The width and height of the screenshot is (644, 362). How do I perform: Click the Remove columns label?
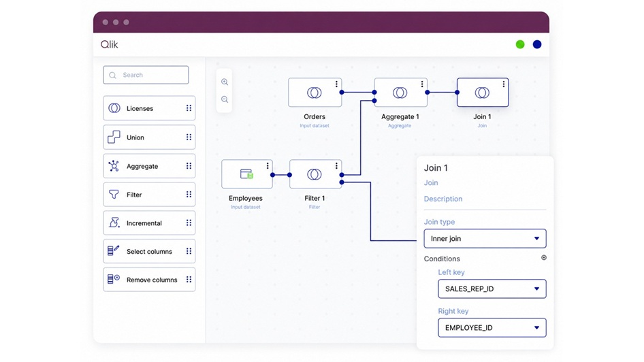(x=152, y=280)
